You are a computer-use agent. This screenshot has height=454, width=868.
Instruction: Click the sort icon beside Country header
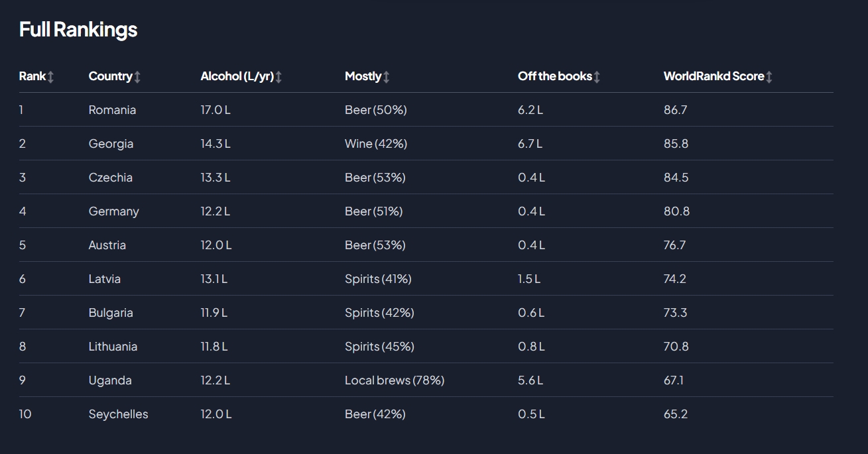(x=137, y=77)
